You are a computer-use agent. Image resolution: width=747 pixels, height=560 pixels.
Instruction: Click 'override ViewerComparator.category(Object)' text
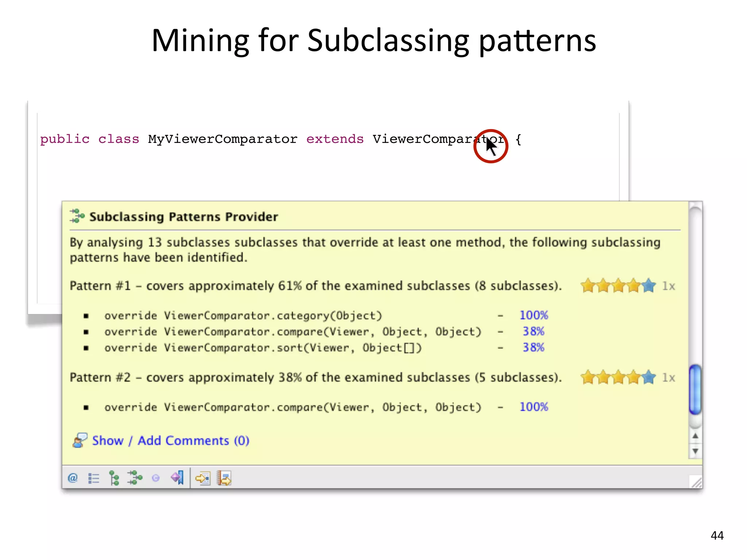[243, 315]
